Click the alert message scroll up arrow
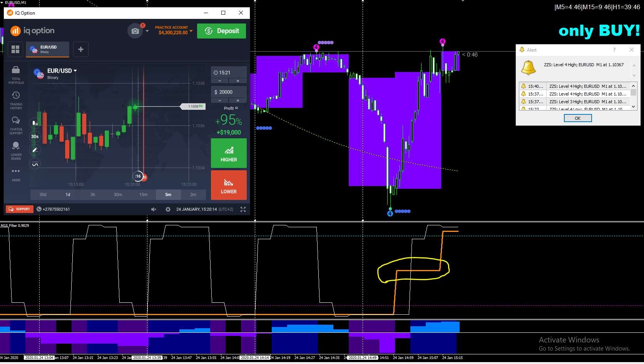This screenshot has height=364, width=644. [x=634, y=65]
